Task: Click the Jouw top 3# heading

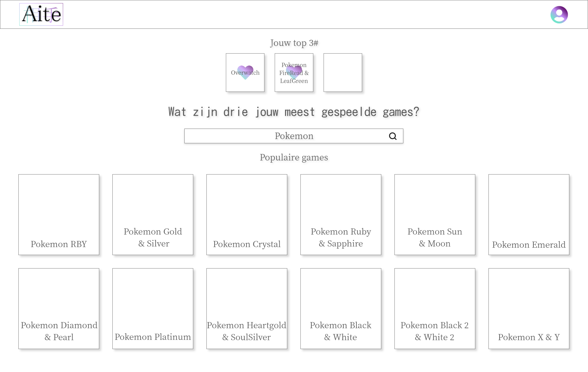Action: coord(294,43)
